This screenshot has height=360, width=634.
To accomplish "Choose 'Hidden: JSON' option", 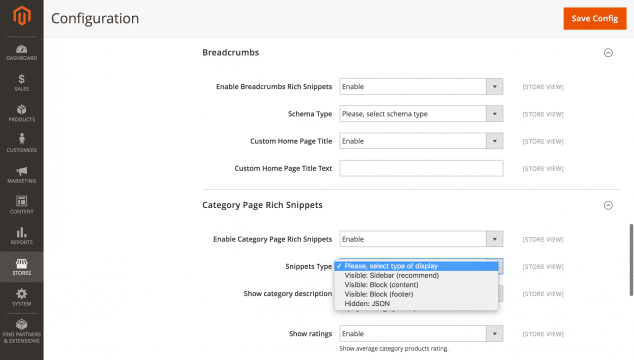I will (416, 303).
